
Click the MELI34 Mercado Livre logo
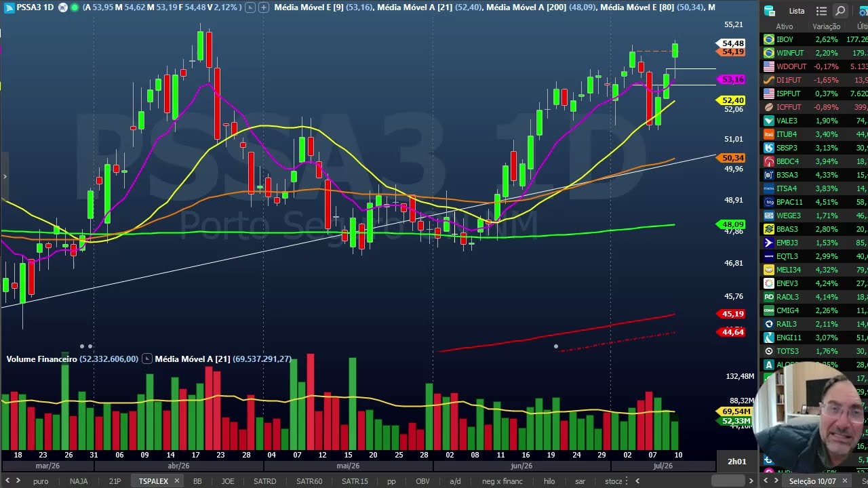coord(768,270)
